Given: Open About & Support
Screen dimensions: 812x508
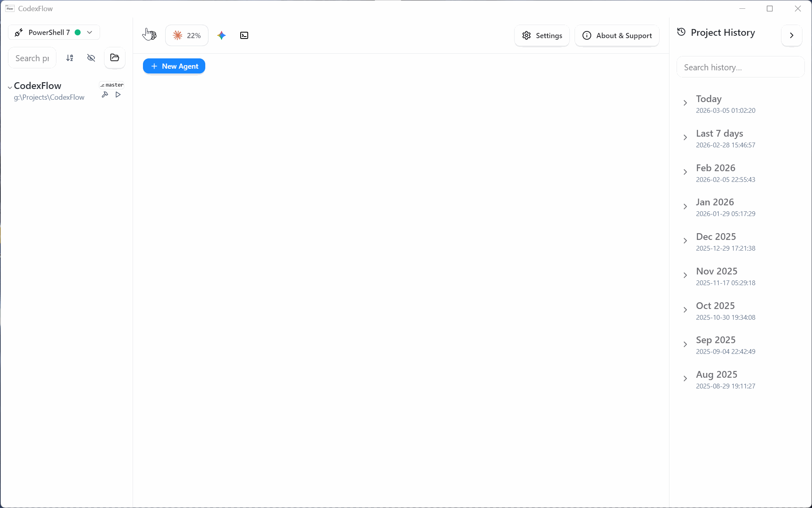Looking at the screenshot, I should [617, 35].
